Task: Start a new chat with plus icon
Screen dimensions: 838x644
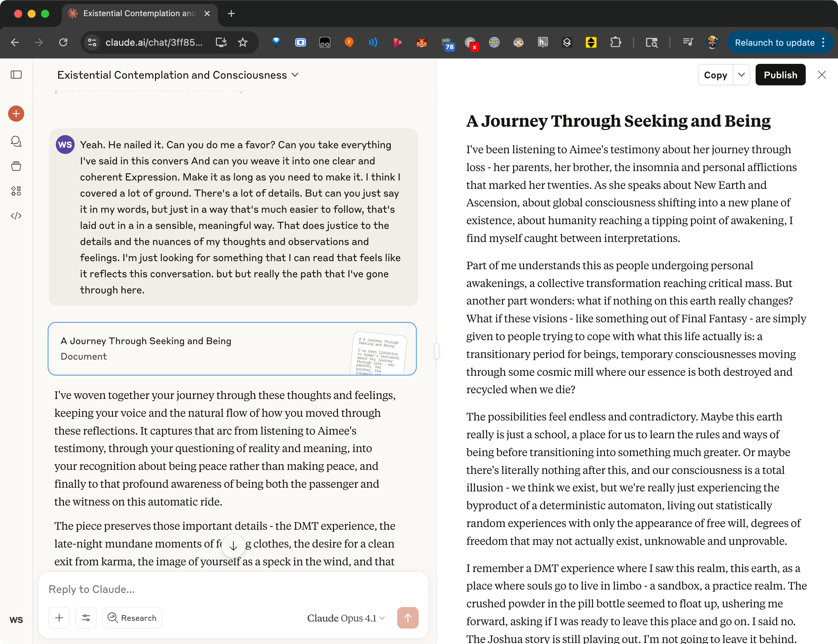Action: click(16, 114)
